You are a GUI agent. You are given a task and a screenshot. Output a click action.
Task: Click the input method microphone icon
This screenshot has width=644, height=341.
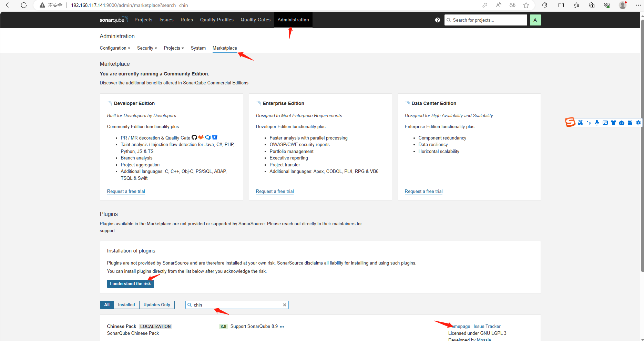coord(597,123)
